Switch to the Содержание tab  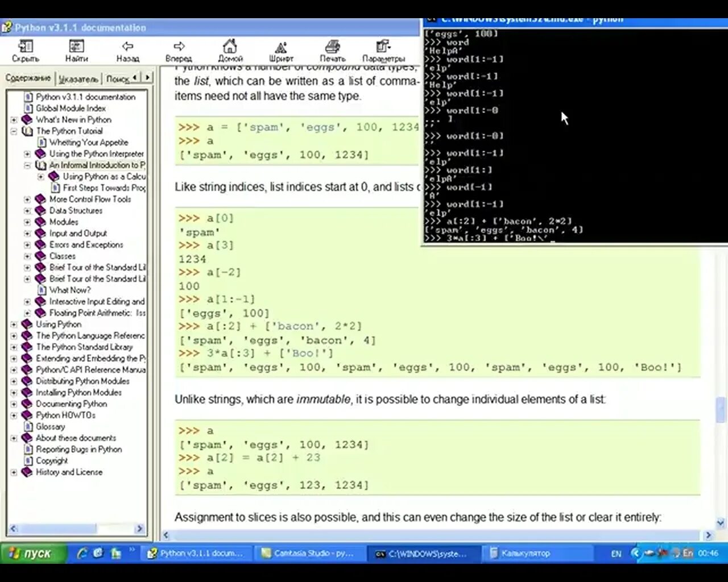point(28,78)
